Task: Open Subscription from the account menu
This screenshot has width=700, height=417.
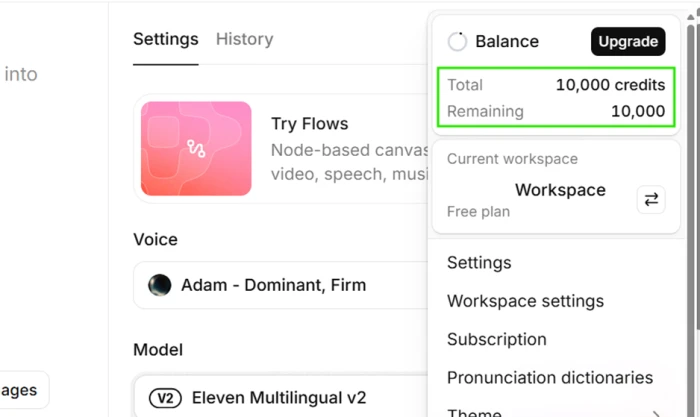Action: pos(497,339)
